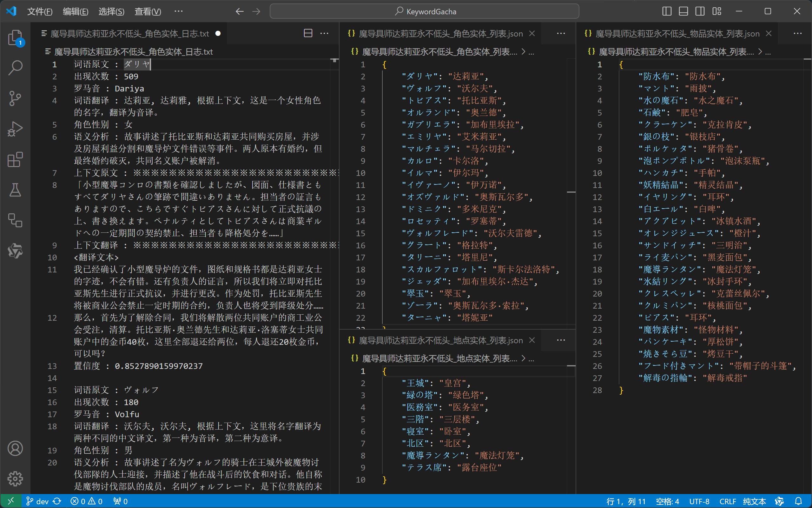Open the Search view icon
Image resolution: width=812 pixels, height=508 pixels.
click(15, 68)
